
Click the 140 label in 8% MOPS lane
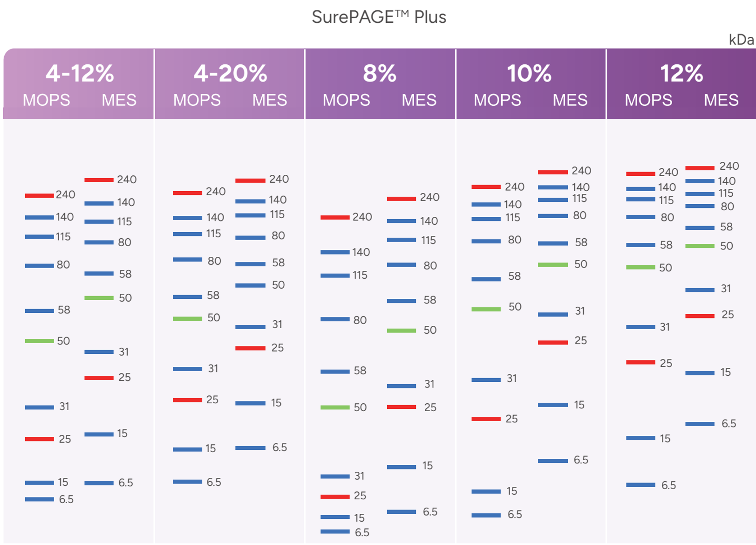361,252
